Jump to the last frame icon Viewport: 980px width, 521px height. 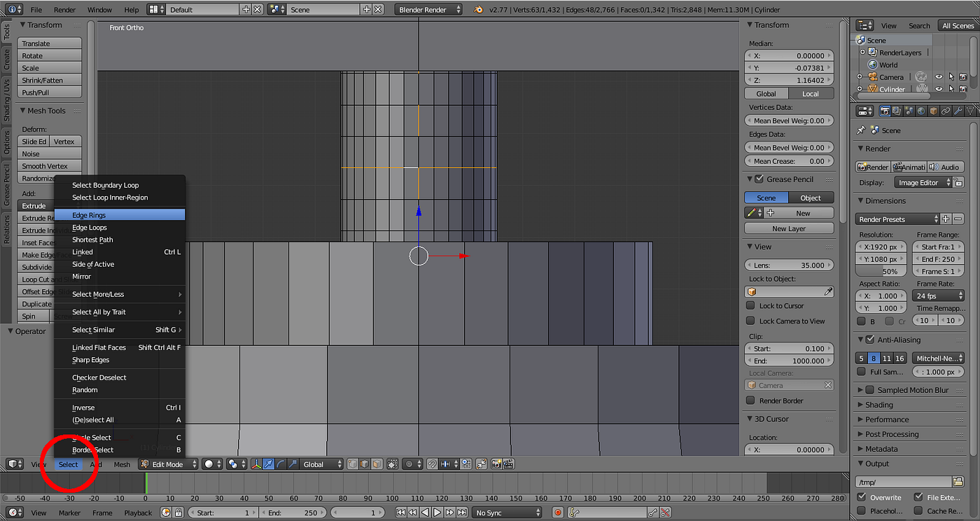coord(462,513)
